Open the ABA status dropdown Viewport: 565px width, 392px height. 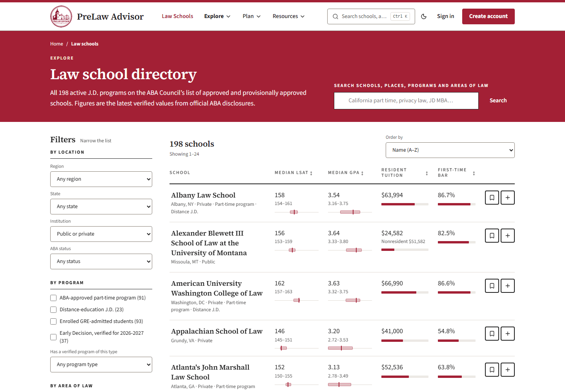[x=101, y=261]
